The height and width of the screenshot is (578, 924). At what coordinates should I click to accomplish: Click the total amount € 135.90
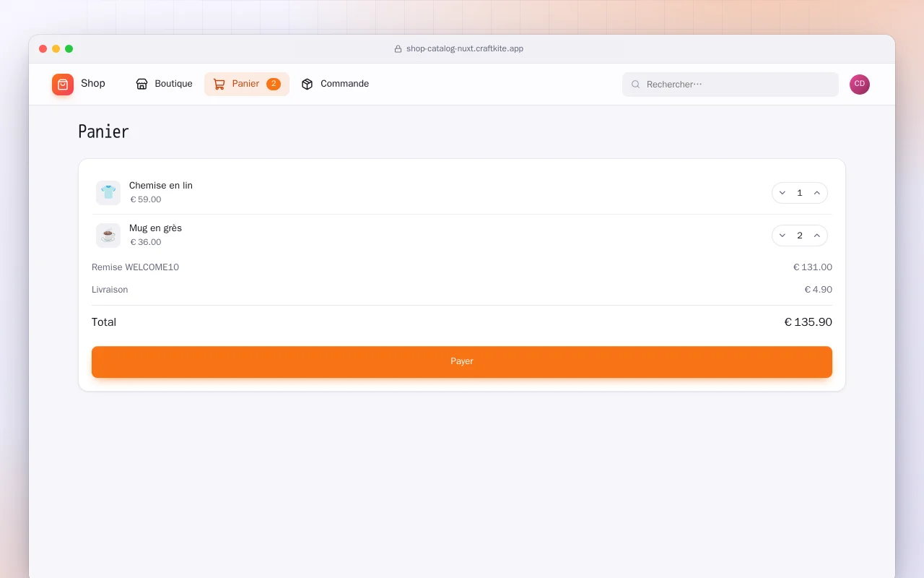(808, 322)
